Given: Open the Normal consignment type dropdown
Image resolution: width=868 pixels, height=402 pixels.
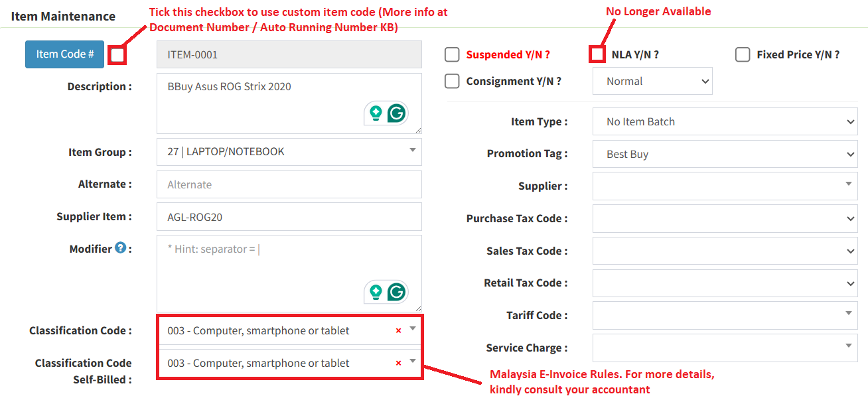Looking at the screenshot, I should coord(652,81).
